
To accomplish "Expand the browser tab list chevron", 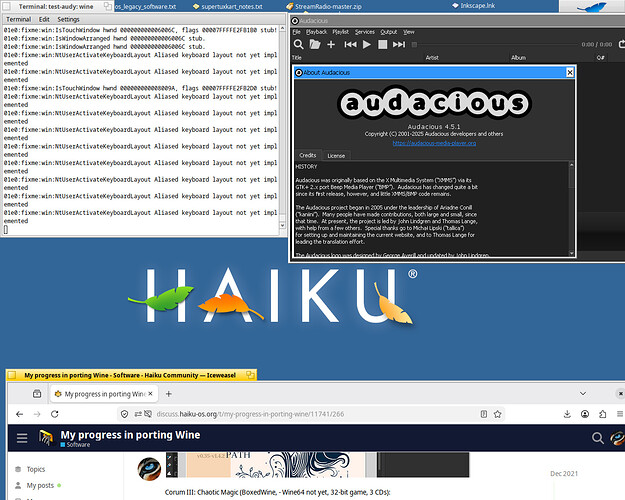I will (583, 394).
